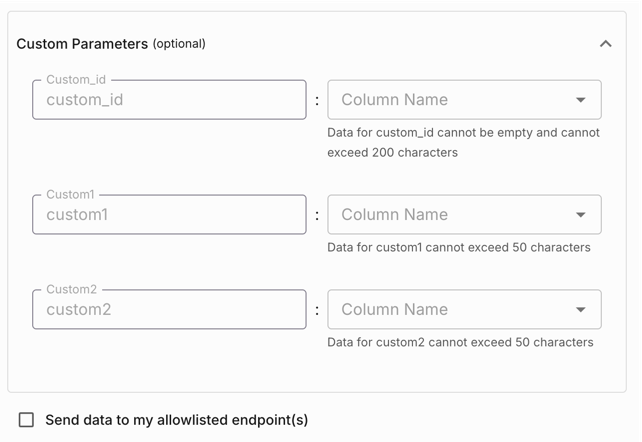Click the floating 'Custom_id' field label
Image resolution: width=642 pixels, height=442 pixels.
pyautogui.click(x=76, y=79)
